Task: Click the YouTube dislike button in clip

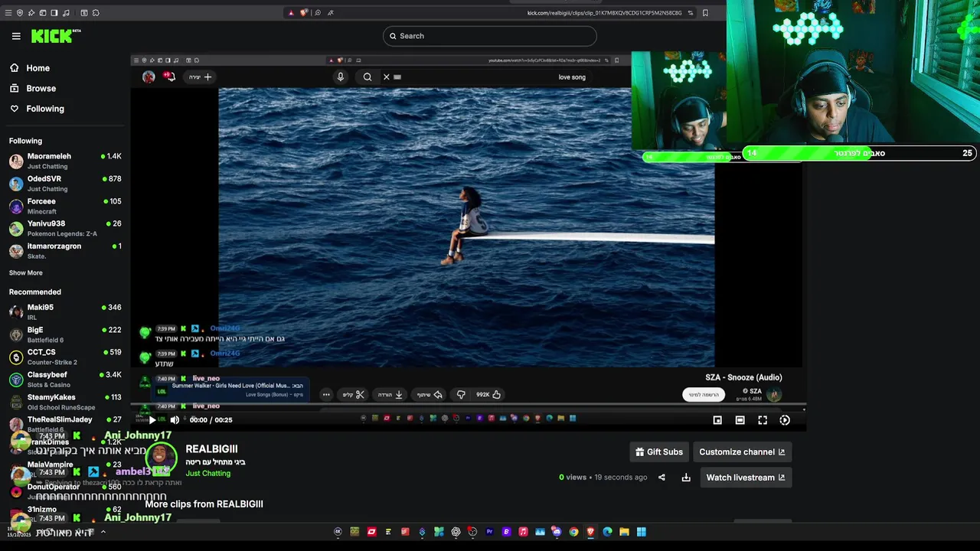Action: 461,395
